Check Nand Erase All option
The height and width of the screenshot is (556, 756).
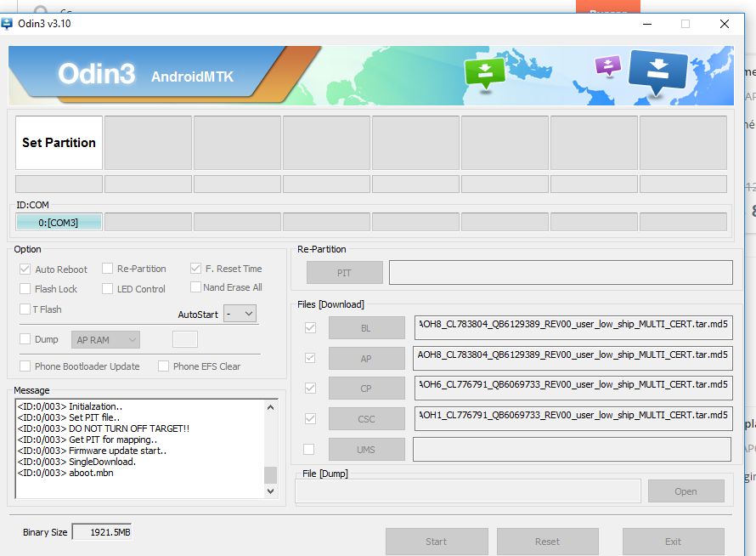[195, 287]
